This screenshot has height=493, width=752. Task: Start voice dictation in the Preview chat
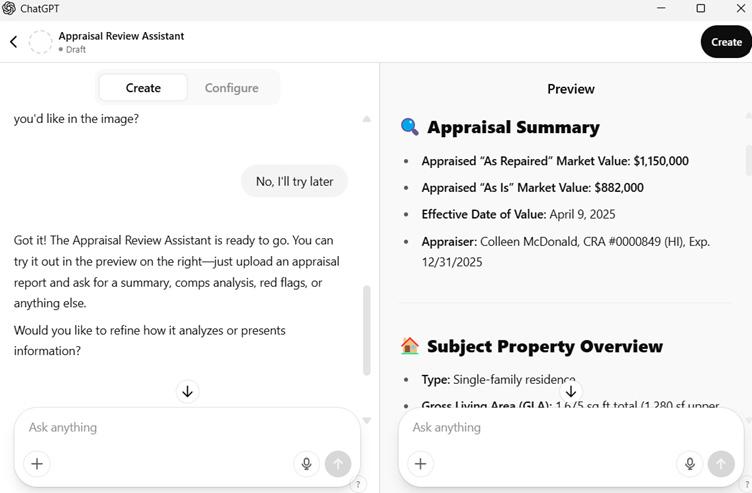(689, 463)
